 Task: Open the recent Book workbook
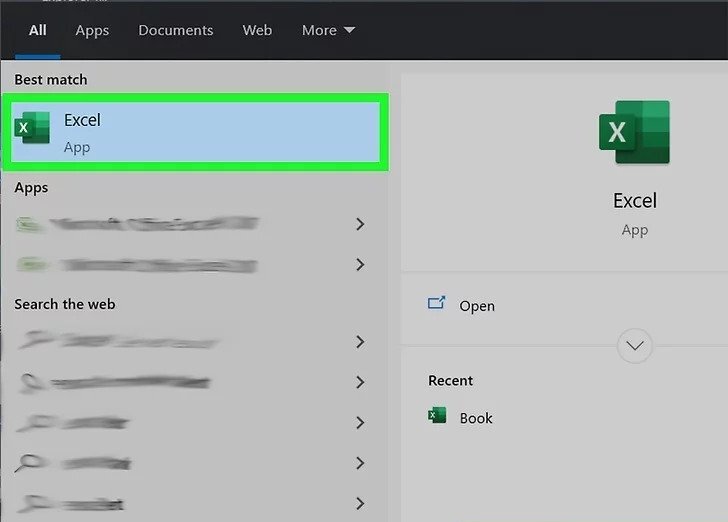click(476, 418)
